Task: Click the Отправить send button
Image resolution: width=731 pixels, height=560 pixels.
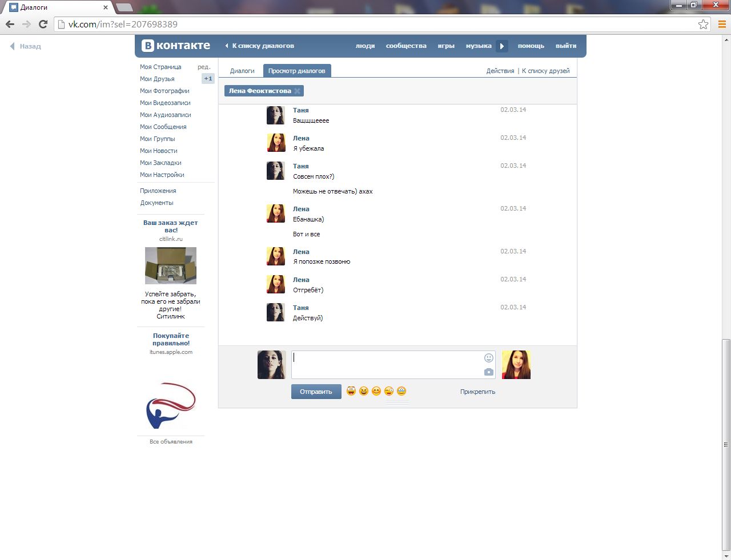Action: click(x=316, y=392)
